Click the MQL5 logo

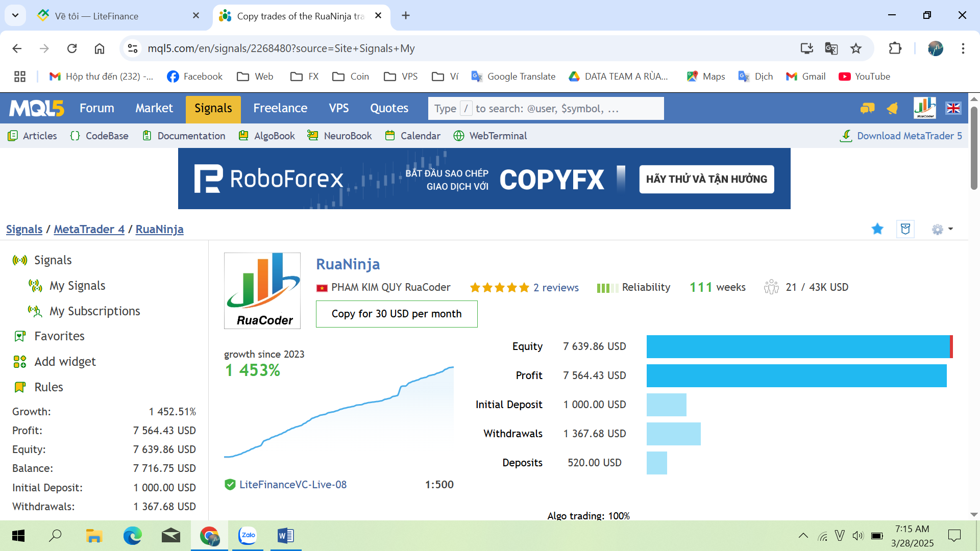coord(37,108)
